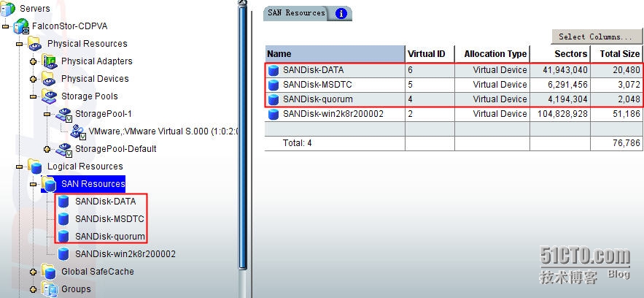The width and height of the screenshot is (644, 298).
Task: Click the SANDisk-DATA name in table
Action: 314,70
